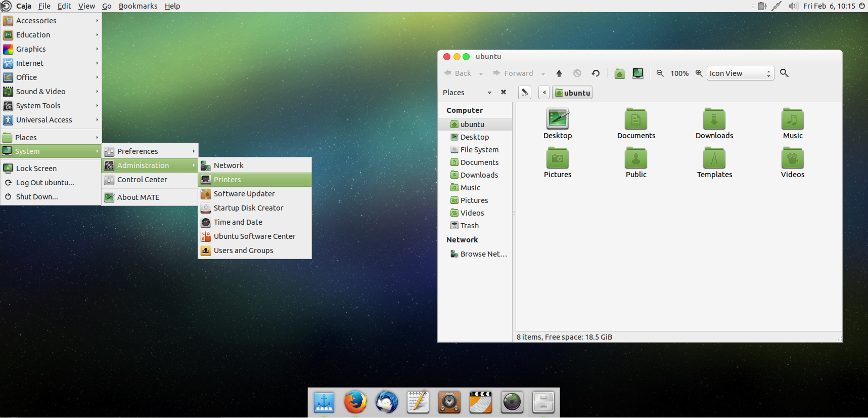868x418 pixels.
Task: Open the Forward history dropdown arrow
Action: [543, 74]
